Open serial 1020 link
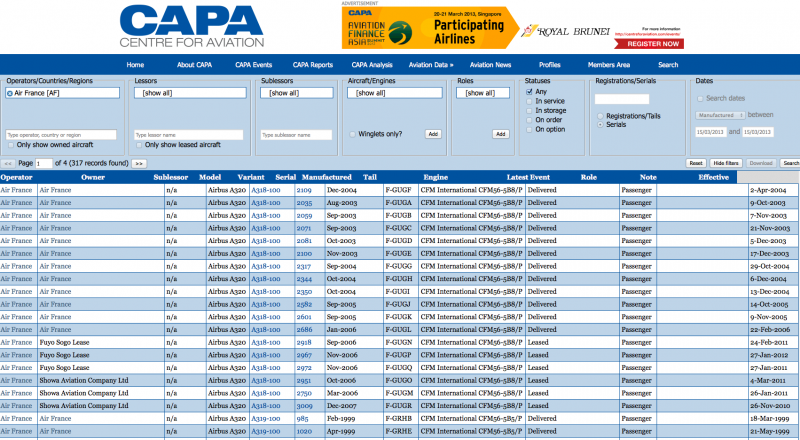The image size is (800, 440). click(304, 431)
